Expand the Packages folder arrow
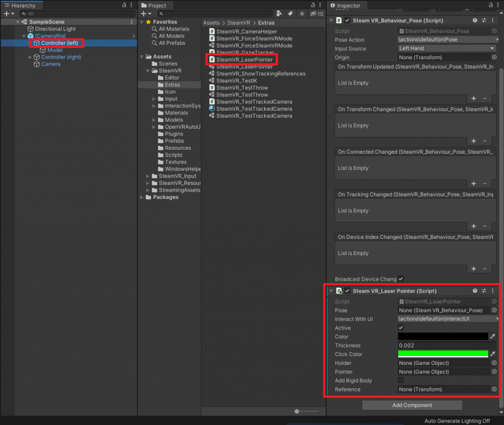 142,197
